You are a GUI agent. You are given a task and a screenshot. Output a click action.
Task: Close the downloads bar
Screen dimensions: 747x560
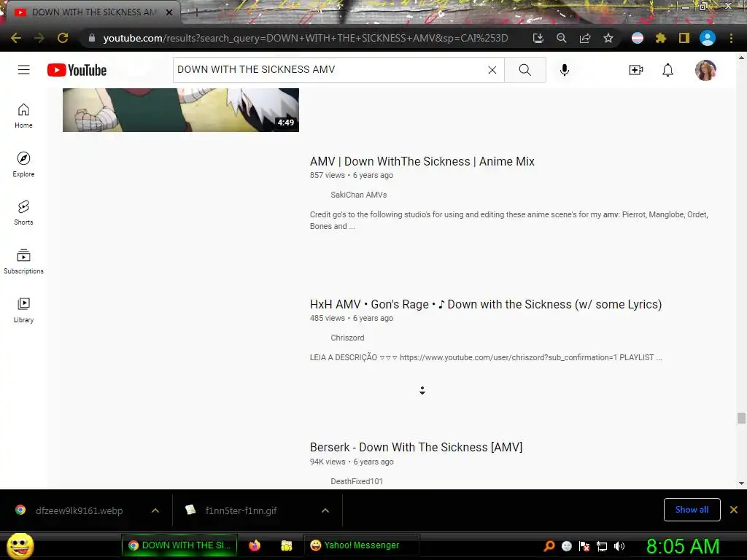[734, 510]
